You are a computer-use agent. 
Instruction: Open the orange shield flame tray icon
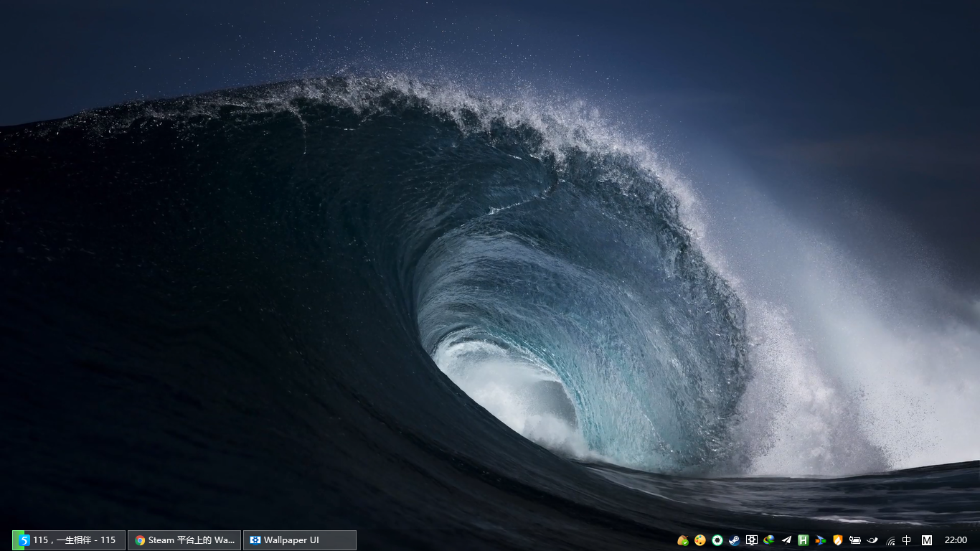click(x=838, y=540)
